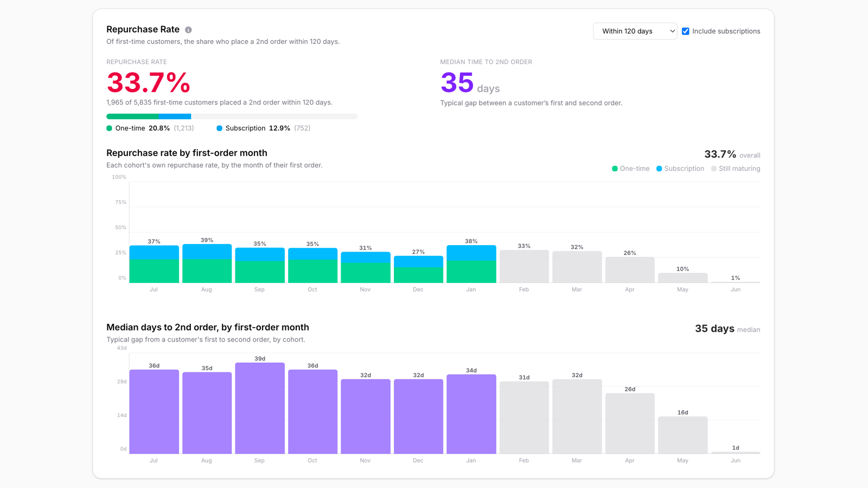
Task: Click the 31d label above Feb bar
Action: pos(524,377)
